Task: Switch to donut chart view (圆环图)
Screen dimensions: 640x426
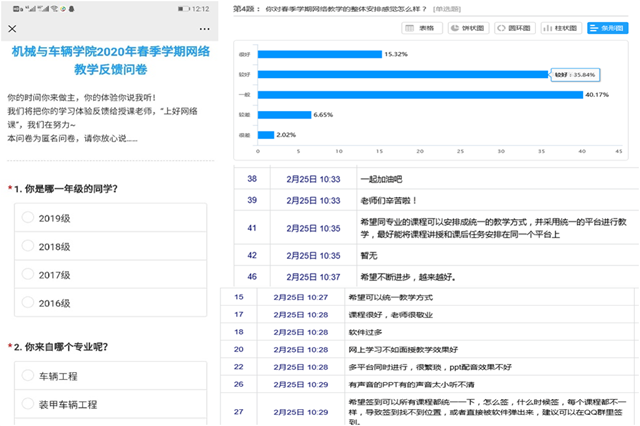Action: coord(517,28)
